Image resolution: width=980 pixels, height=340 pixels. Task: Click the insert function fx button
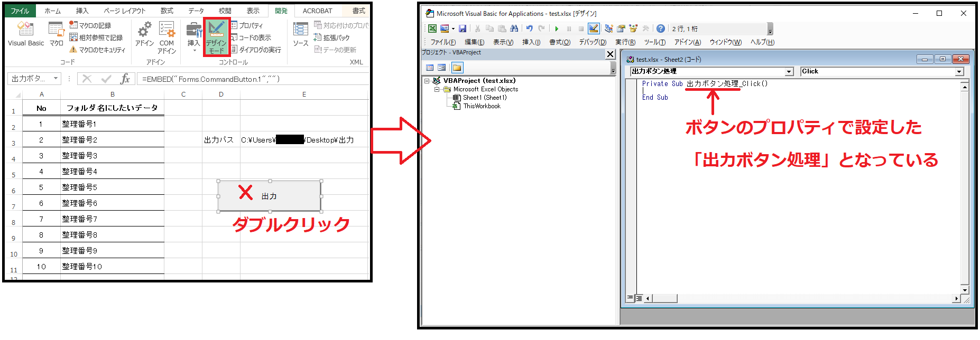(125, 79)
